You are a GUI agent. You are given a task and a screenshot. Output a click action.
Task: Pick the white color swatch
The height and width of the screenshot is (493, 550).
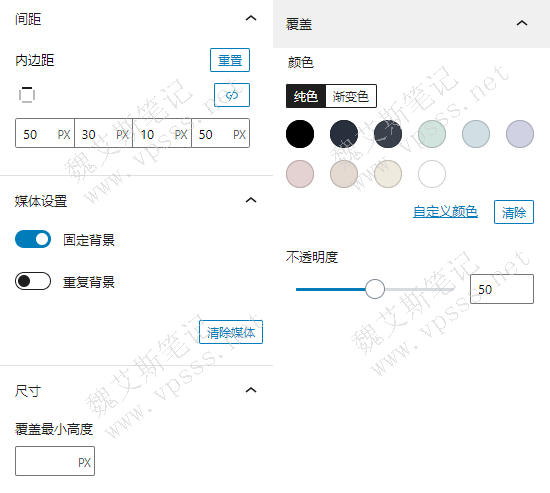tap(432, 174)
